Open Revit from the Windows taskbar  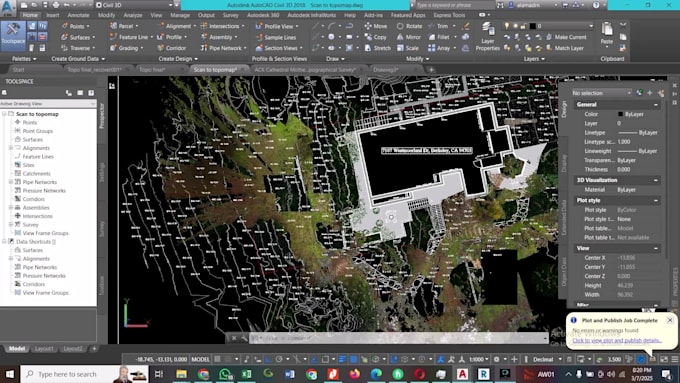coord(483,373)
